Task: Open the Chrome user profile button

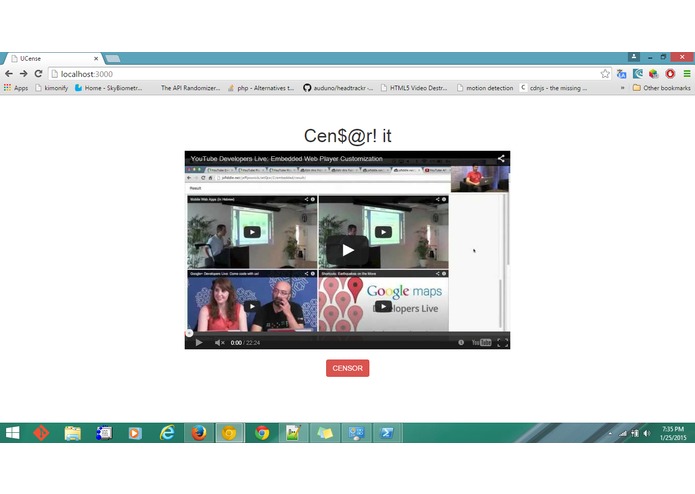Action: [634, 57]
